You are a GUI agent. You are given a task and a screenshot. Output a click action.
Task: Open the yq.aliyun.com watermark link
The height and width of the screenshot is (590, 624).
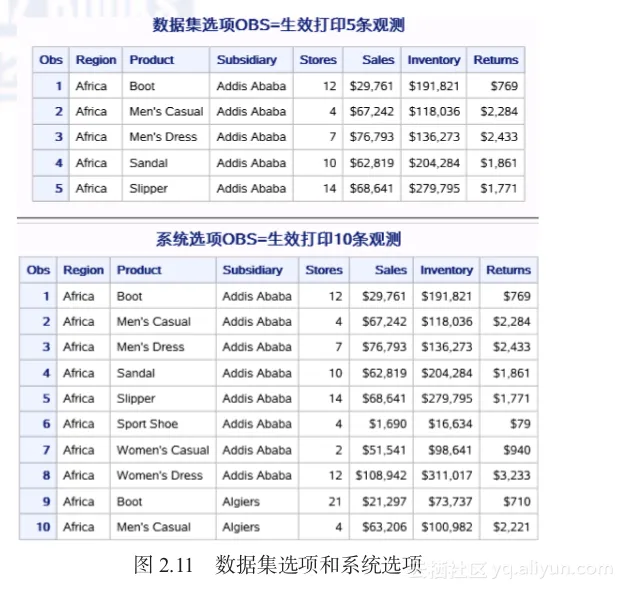click(x=553, y=569)
